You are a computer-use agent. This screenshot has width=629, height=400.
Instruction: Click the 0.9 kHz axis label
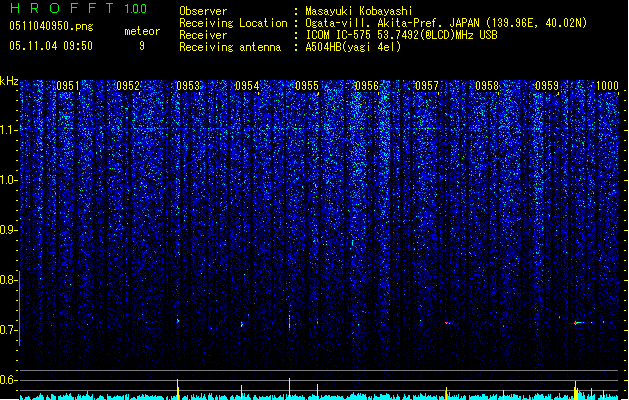click(8, 230)
